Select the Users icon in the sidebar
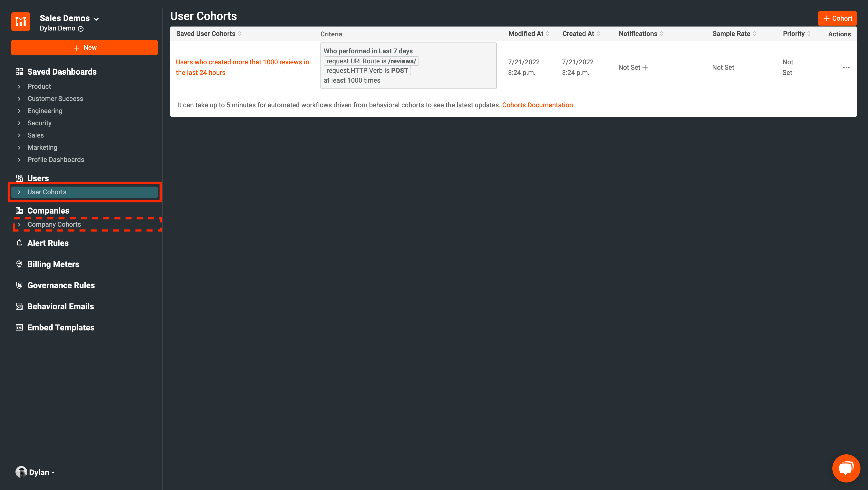This screenshot has height=490, width=868. tap(19, 178)
